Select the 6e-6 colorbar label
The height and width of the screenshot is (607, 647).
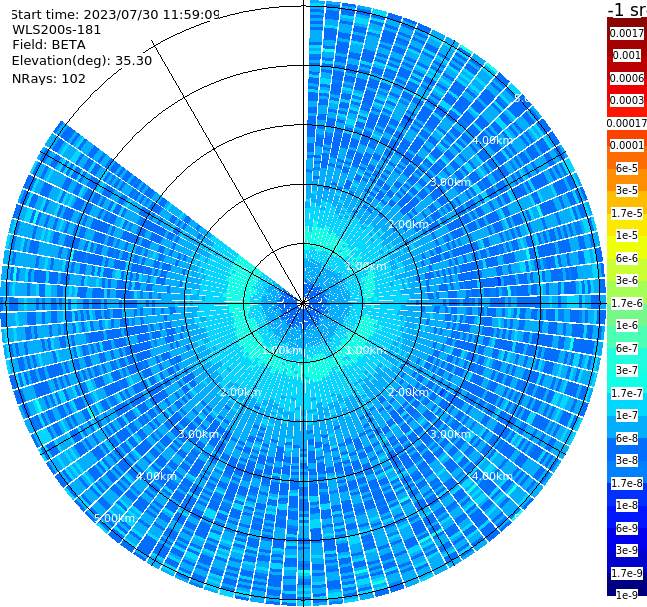627,258
